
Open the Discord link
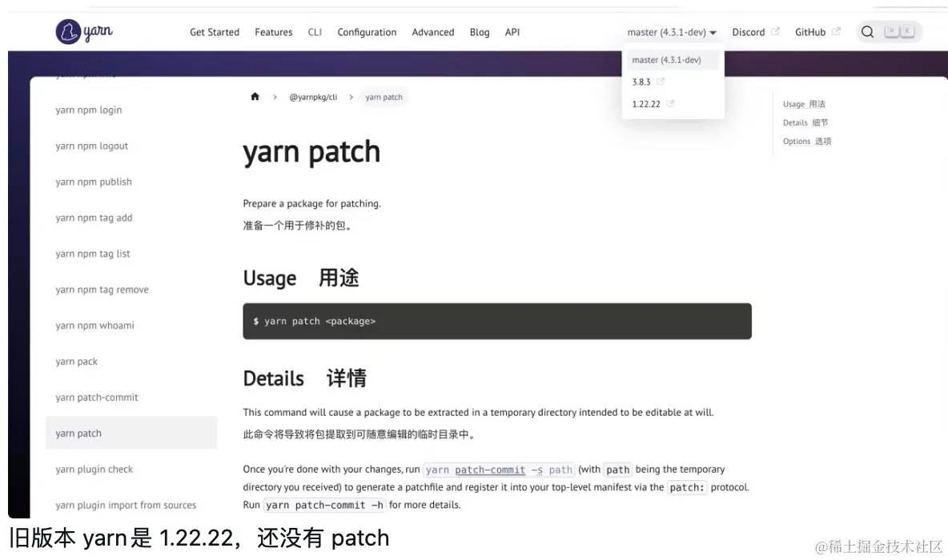pyautogui.click(x=749, y=32)
